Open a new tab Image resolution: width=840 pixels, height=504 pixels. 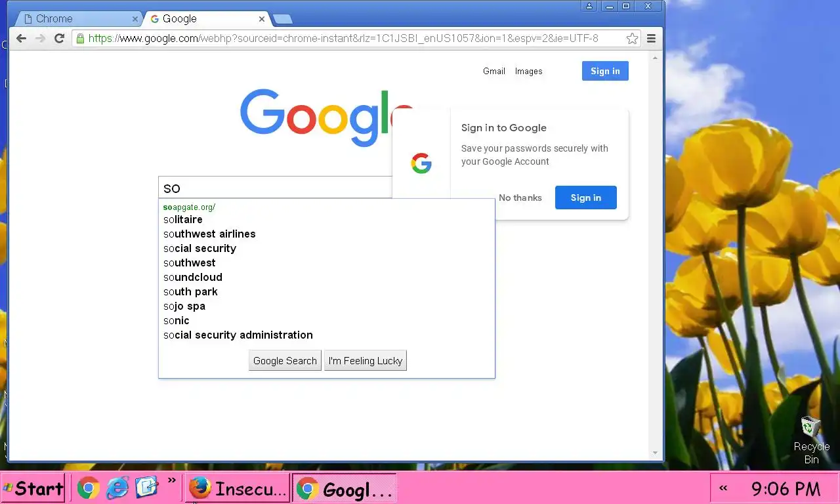282,19
